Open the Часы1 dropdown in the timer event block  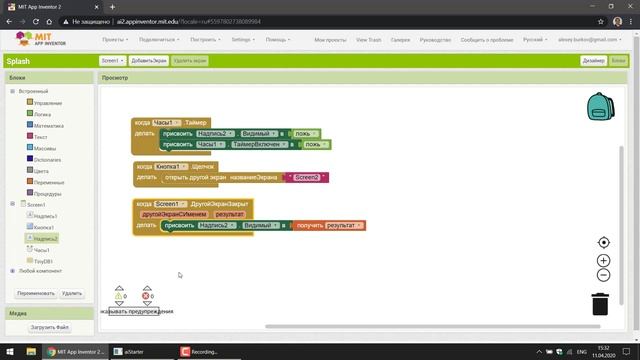(x=167, y=122)
